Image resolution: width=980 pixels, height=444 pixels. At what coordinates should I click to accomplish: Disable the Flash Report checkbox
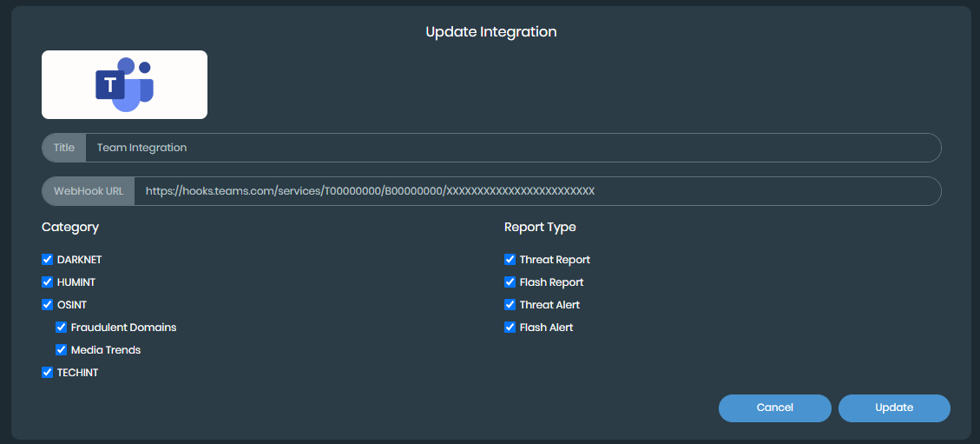point(510,282)
